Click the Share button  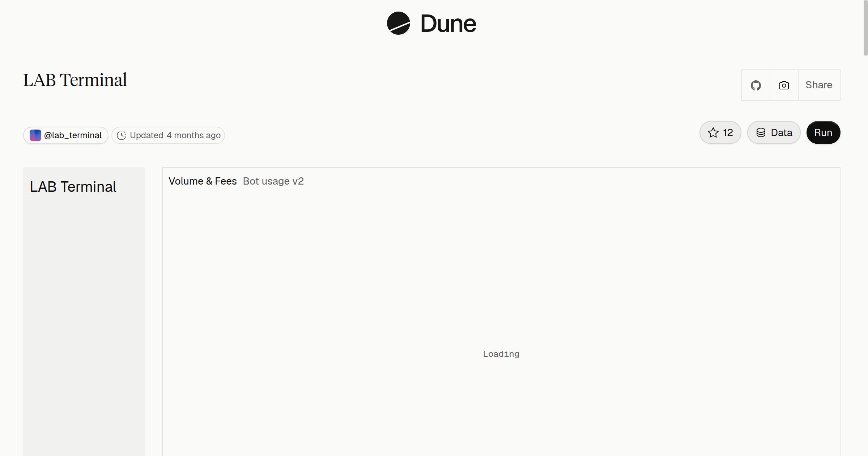coord(819,85)
